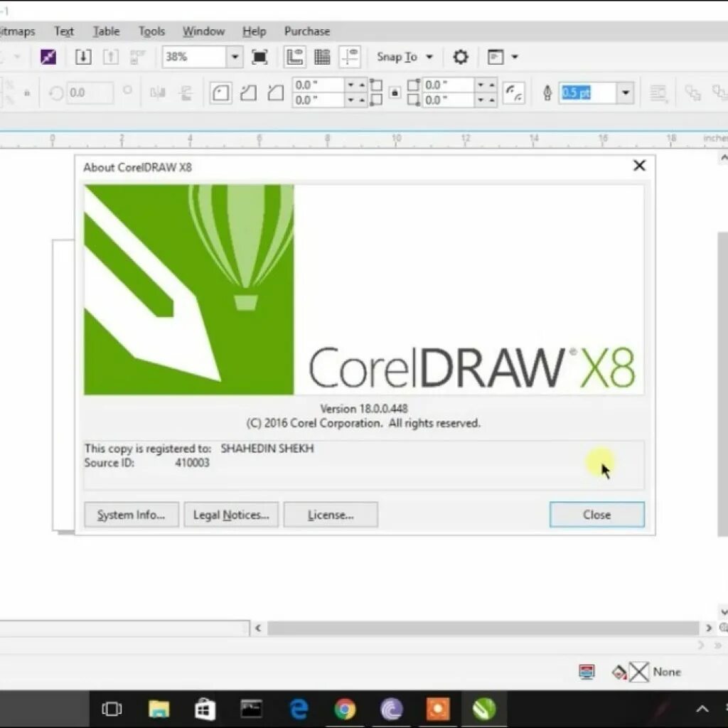Click the Wrap Text icon

[x=658, y=93]
